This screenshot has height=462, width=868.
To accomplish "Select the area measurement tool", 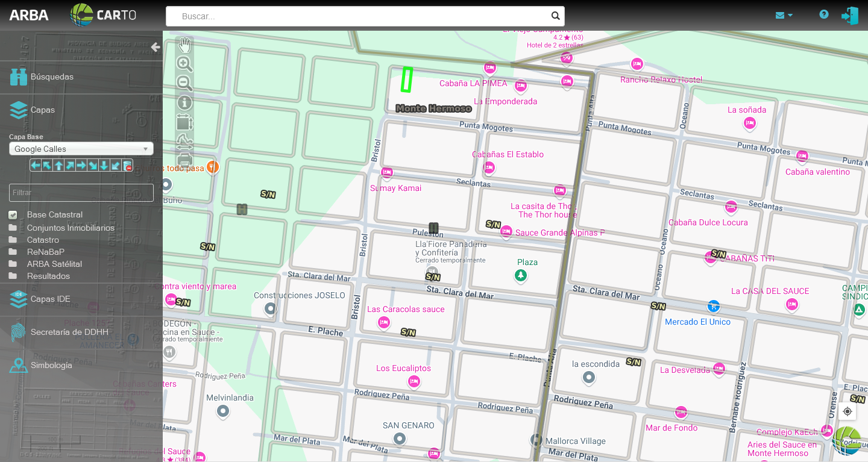I will [x=184, y=122].
